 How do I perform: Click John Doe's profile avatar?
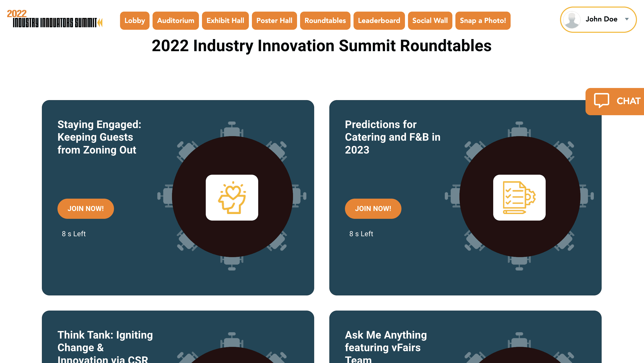click(x=572, y=20)
